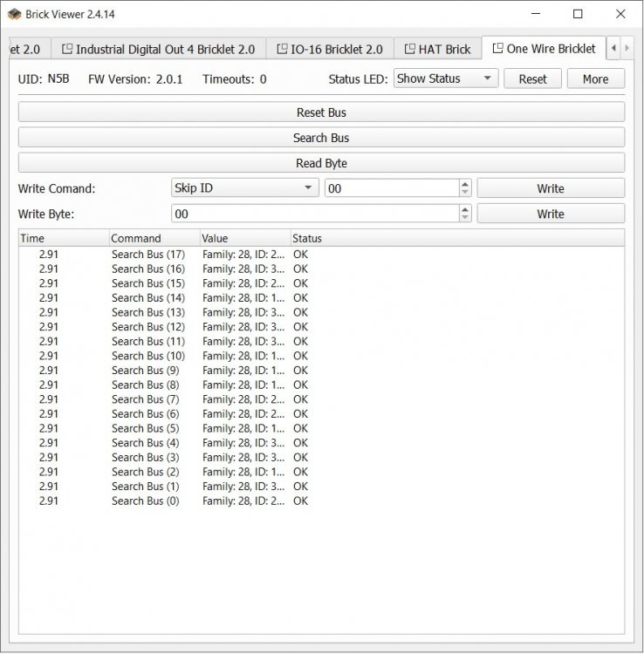This screenshot has width=644, height=654.
Task: Click the Write Byte input field
Action: tap(314, 214)
